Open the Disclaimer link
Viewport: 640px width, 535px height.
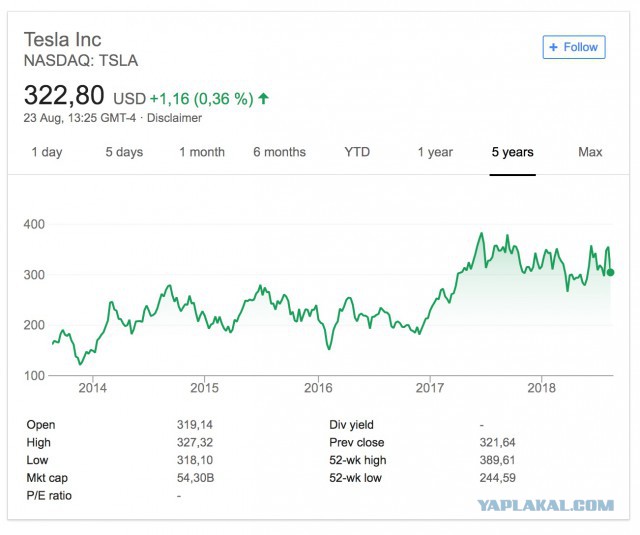(x=174, y=118)
